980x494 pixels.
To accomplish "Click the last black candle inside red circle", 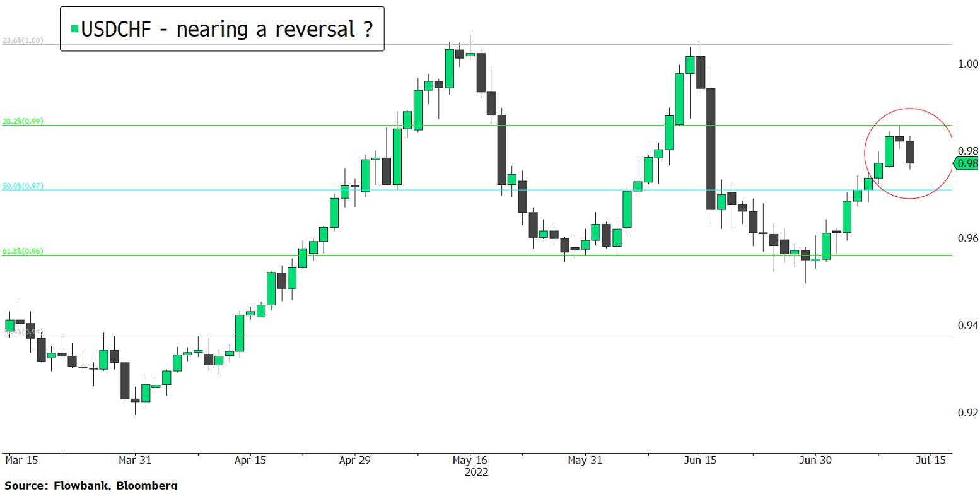I will [909, 152].
